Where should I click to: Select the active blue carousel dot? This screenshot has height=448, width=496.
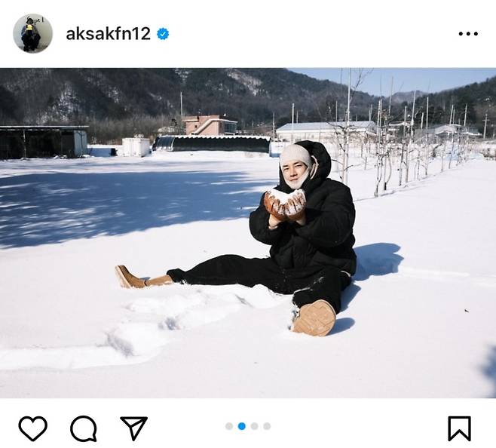242,426
